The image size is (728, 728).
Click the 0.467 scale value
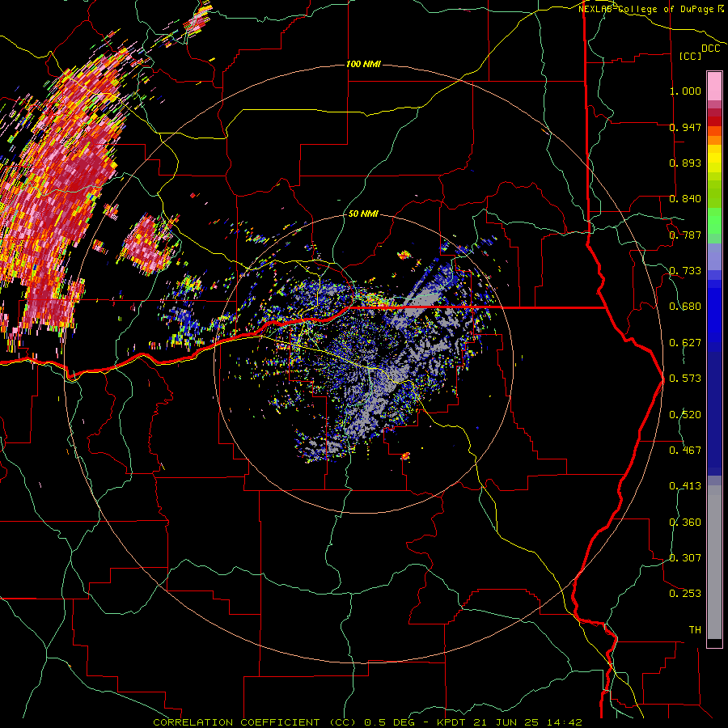(x=685, y=451)
